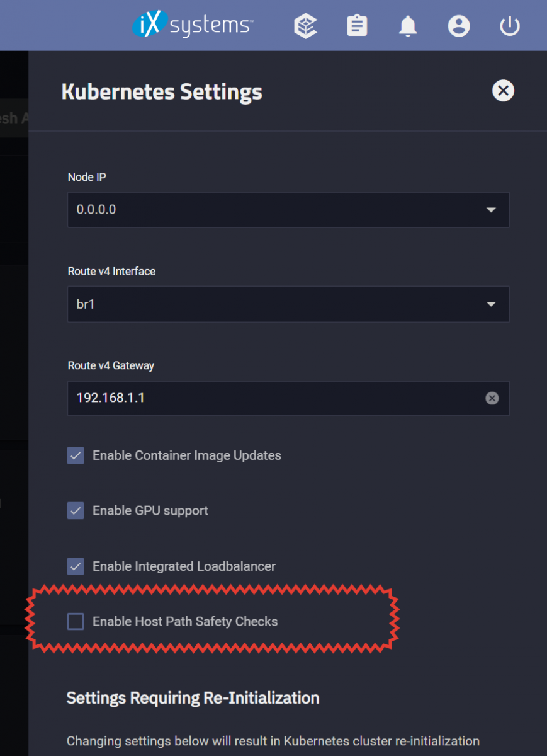547x756 pixels.
Task: Click the Settings Requiring Re-Initialization heading
Action: (x=193, y=698)
